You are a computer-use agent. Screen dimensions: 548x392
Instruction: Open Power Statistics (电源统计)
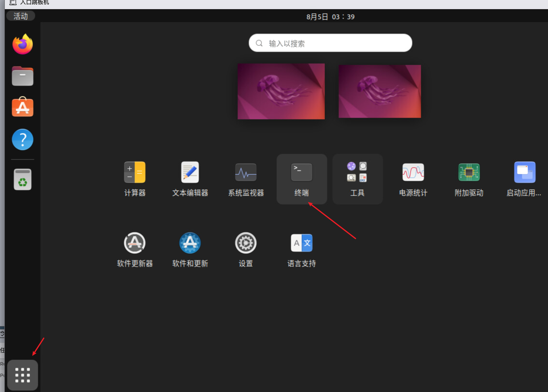point(413,179)
